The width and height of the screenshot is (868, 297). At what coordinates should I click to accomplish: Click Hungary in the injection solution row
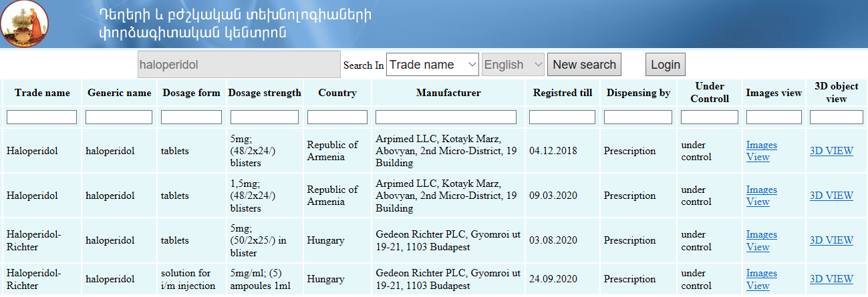tap(325, 279)
